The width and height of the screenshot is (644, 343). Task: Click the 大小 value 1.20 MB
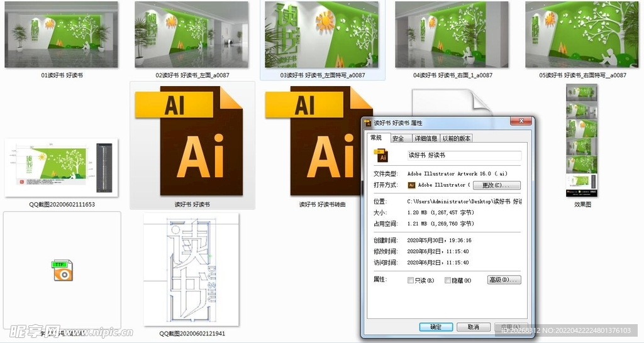441,212
